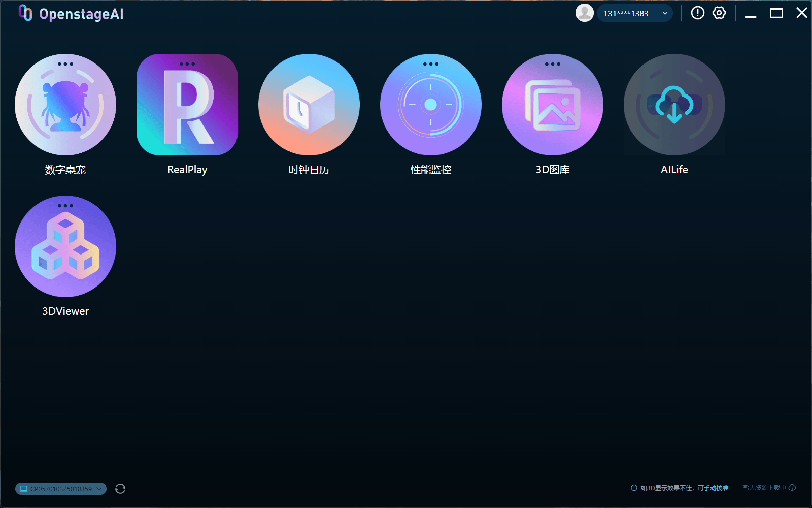Open the 3D图库 gallery app
This screenshot has width=812, height=508.
click(553, 105)
